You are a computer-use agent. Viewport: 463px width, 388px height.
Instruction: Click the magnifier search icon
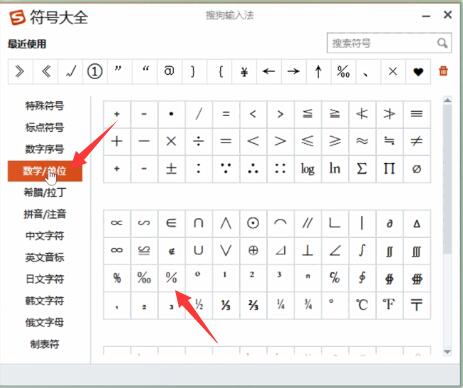[442, 43]
